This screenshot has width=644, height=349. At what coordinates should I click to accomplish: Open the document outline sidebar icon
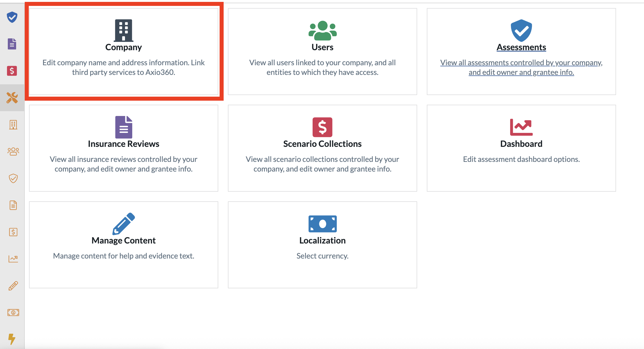(13, 205)
